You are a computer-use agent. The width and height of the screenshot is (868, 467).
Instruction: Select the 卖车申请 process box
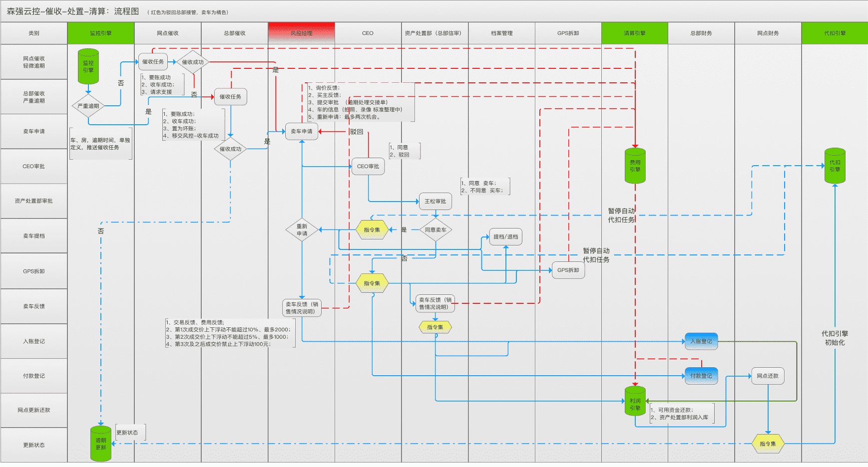pyautogui.click(x=302, y=131)
